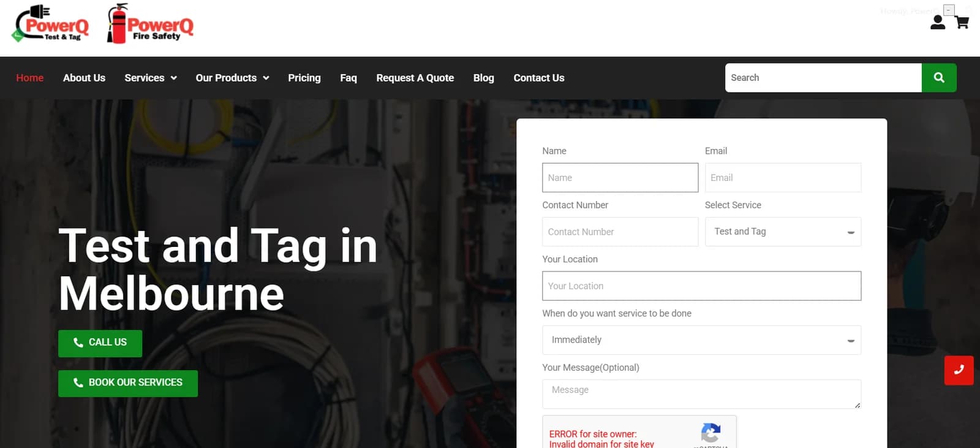Screen dimensions: 980x448
Task: Open the user account icon
Action: click(937, 23)
